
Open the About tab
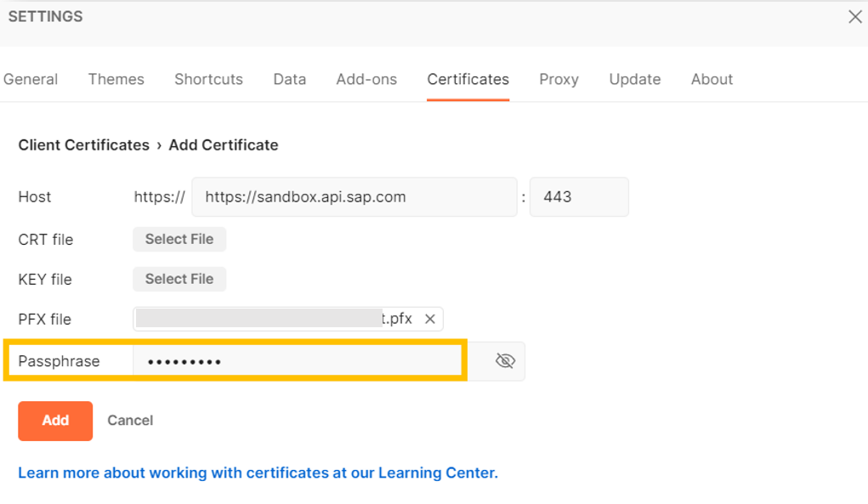[712, 79]
